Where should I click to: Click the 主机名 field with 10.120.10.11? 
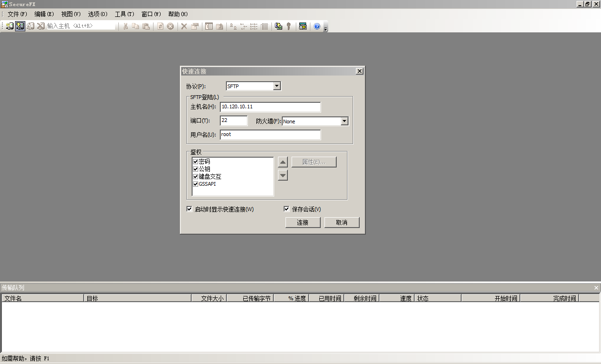tap(270, 107)
